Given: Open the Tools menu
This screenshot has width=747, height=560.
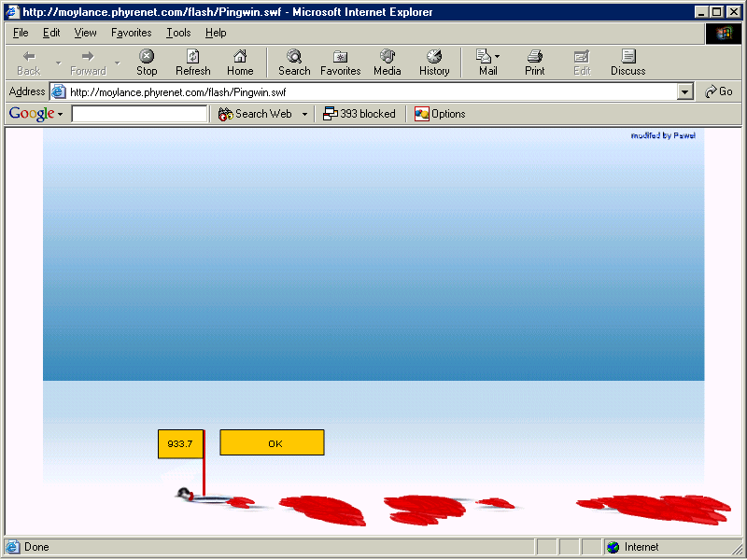Looking at the screenshot, I should coord(177,33).
